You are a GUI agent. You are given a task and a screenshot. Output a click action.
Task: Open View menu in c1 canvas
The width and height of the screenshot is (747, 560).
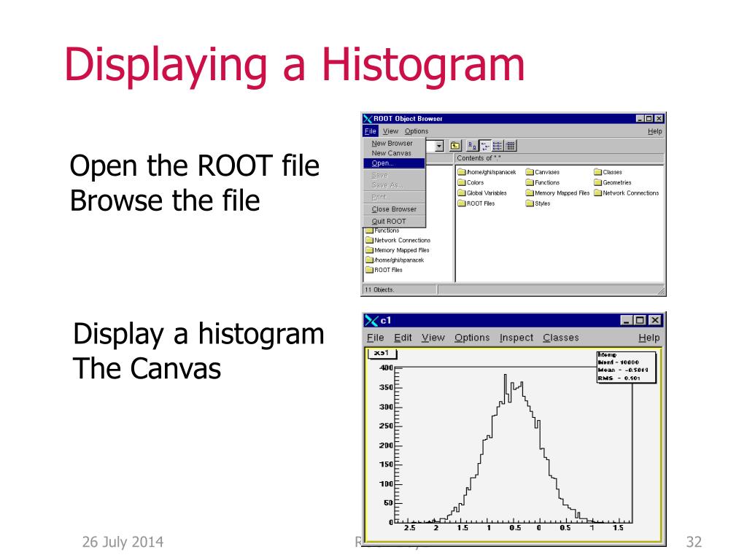click(433, 338)
